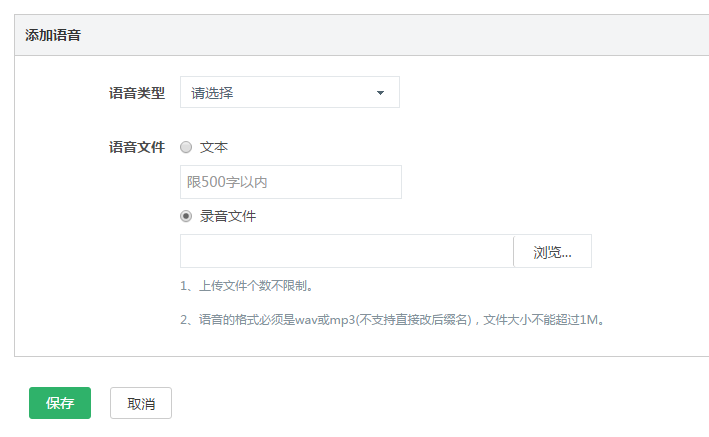Click the blank area of the 添加语音 header bar
This screenshot has width=709, height=437.
tap(400, 35)
